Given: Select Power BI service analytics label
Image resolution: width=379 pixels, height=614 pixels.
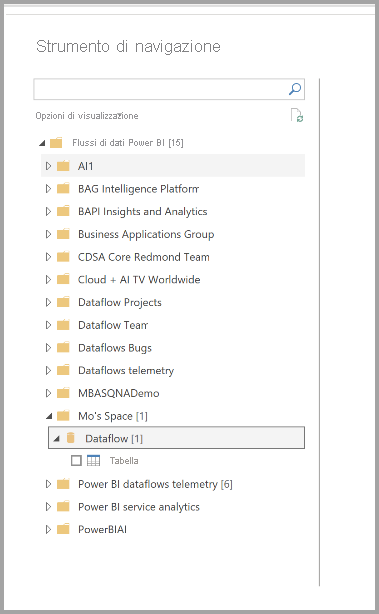Looking at the screenshot, I should (x=139, y=507).
